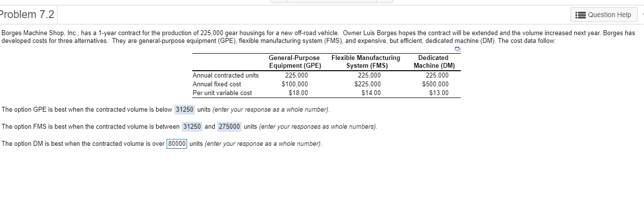Click the DM variable cost $13.00
The height and width of the screenshot is (197, 644).
(x=439, y=93)
